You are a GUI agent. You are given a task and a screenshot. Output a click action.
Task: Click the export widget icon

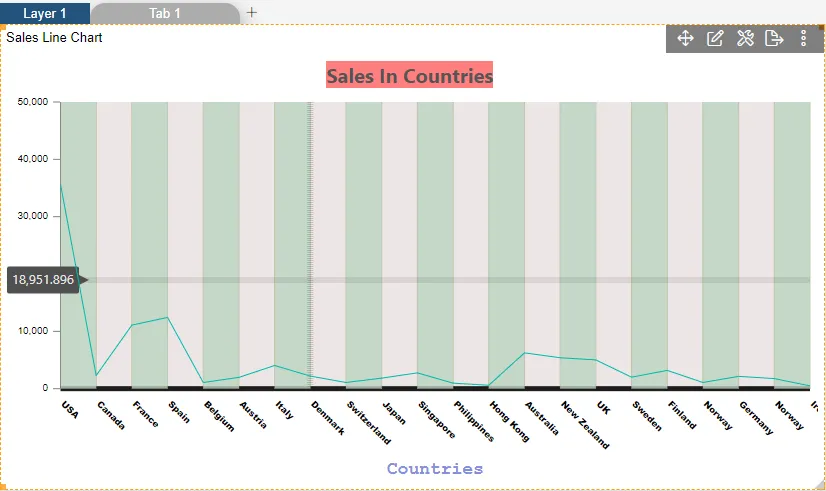[x=774, y=38]
